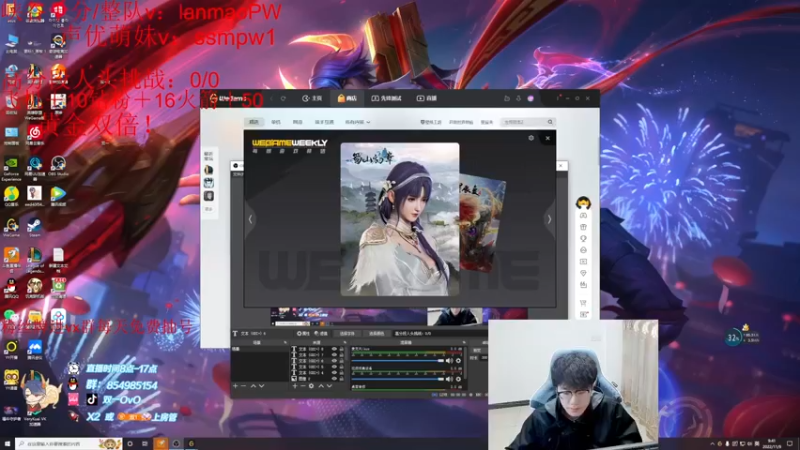Click the gift box icon on WeGame right sidebar

(583, 227)
